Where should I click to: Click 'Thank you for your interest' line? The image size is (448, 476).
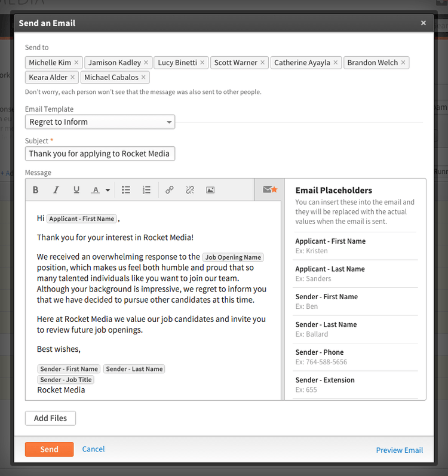click(x=115, y=237)
